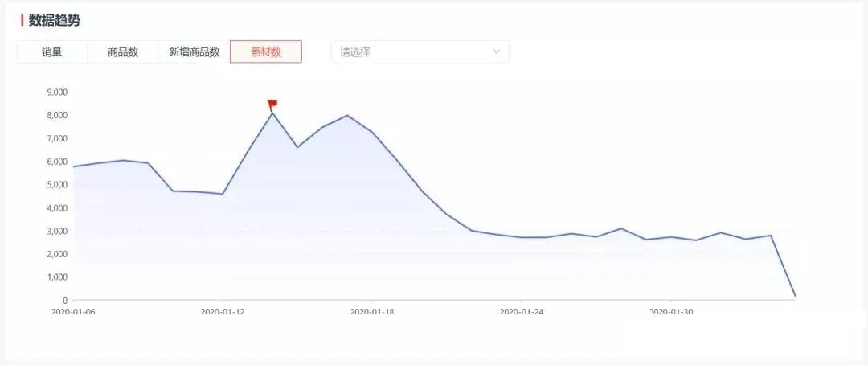Click the chevron arrow in 请选择 selector
The height and width of the screenshot is (365, 868).
(x=496, y=52)
